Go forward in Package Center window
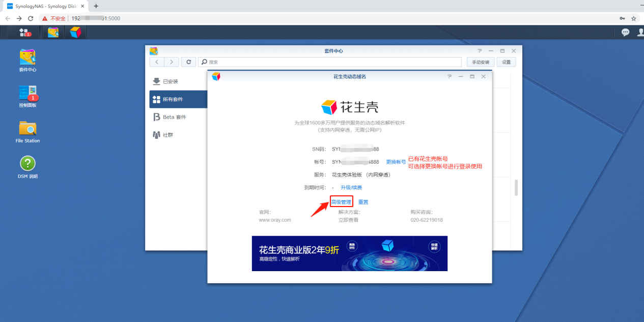The height and width of the screenshot is (322, 644). pos(172,62)
